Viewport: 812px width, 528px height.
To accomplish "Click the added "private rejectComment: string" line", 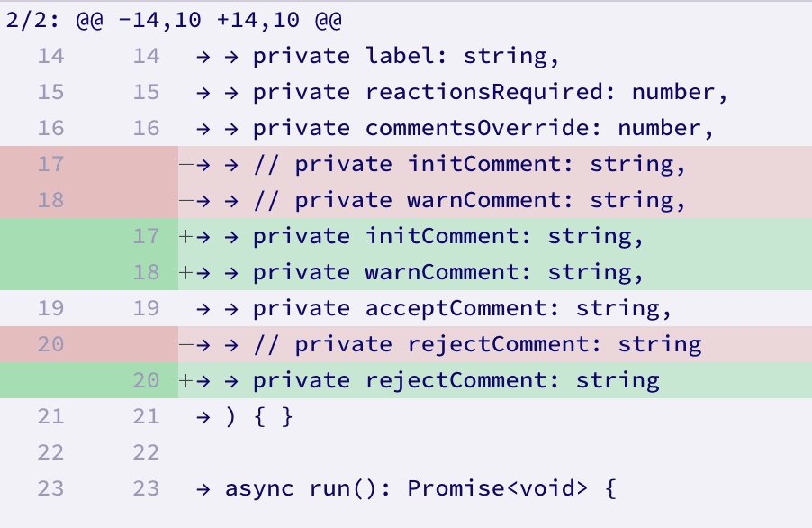I will pos(456,380).
